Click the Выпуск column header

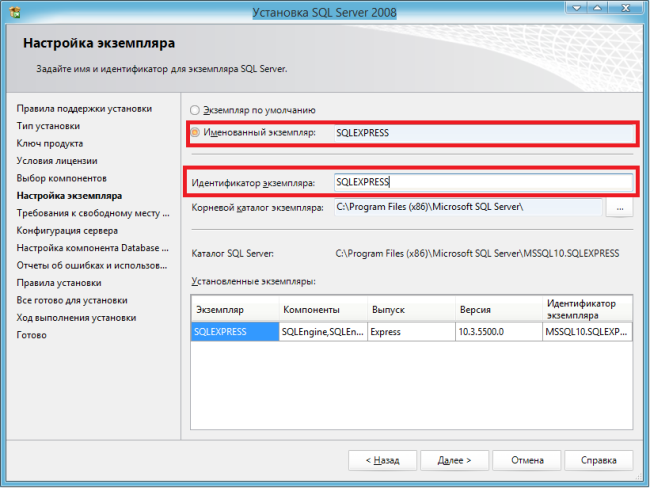click(x=411, y=309)
